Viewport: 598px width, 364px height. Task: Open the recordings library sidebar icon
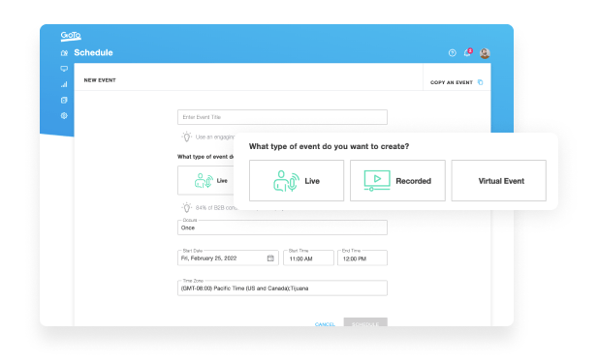(64, 100)
